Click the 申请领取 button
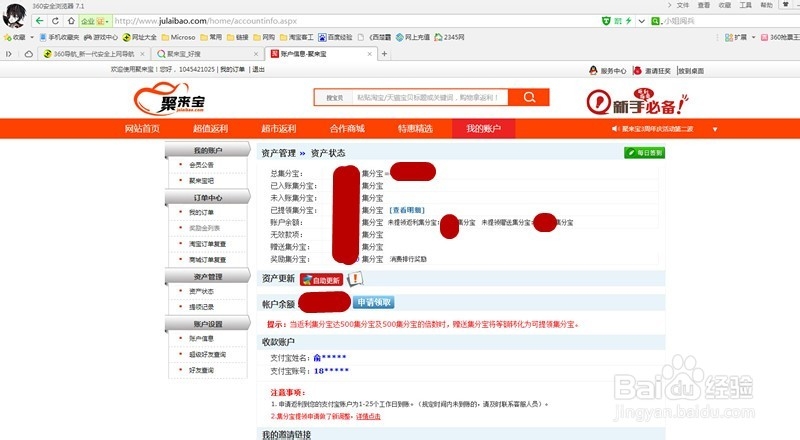This screenshot has width=800, height=440. [x=373, y=302]
